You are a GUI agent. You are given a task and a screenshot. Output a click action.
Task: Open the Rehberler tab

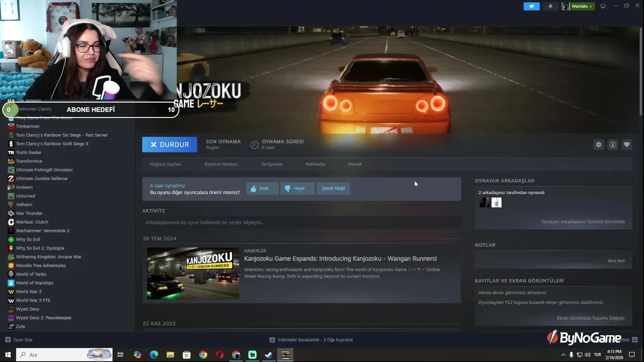[x=315, y=164]
